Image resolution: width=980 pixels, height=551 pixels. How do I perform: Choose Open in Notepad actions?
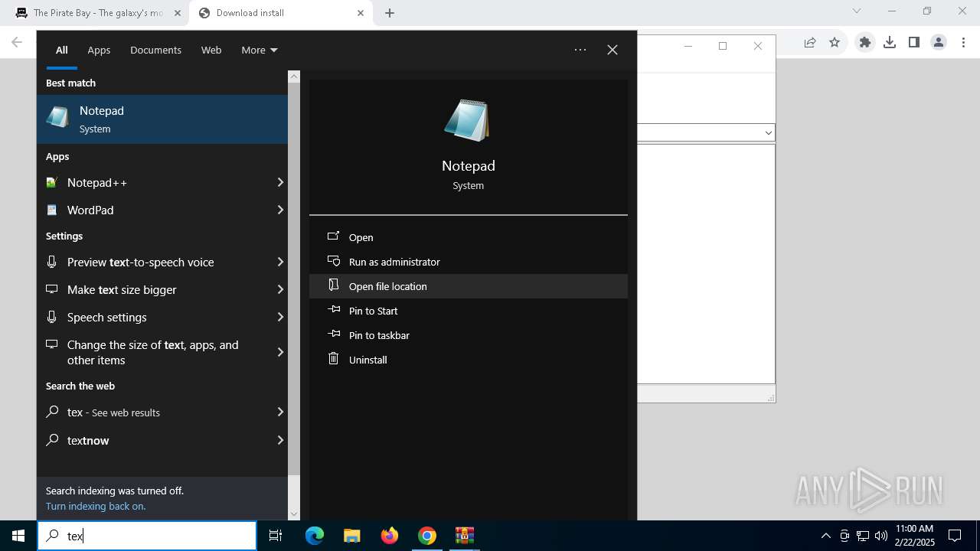469,237
